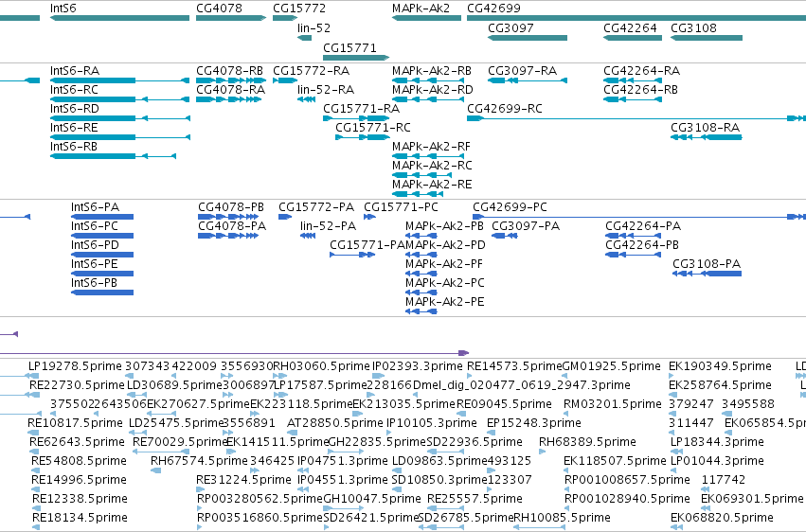Open the RE18134.5prime EST label

[80, 518]
